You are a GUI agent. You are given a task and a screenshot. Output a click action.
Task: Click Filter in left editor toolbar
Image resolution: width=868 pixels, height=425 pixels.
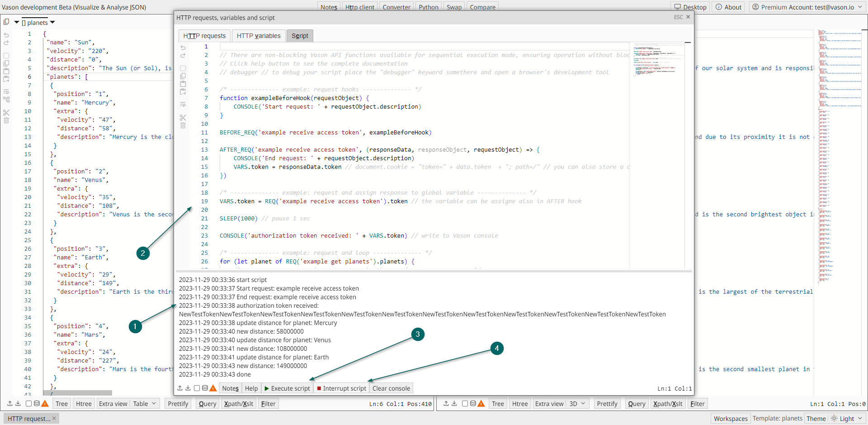click(x=268, y=404)
